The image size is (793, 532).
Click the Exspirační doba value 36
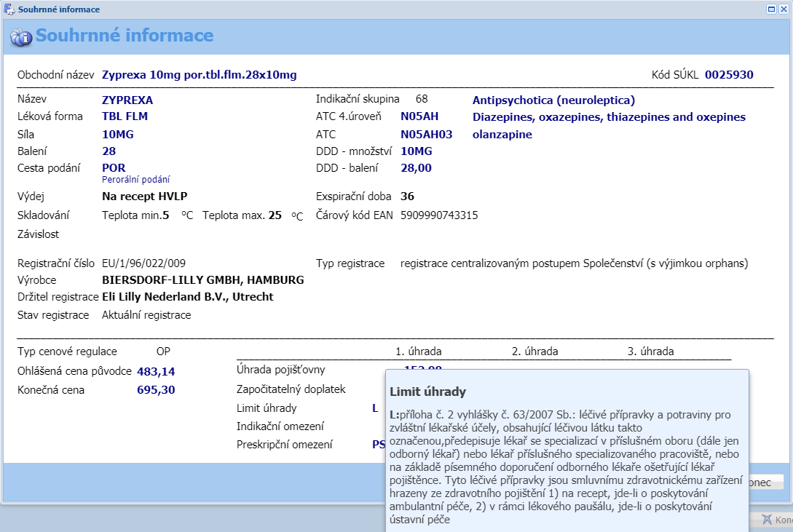point(407,196)
